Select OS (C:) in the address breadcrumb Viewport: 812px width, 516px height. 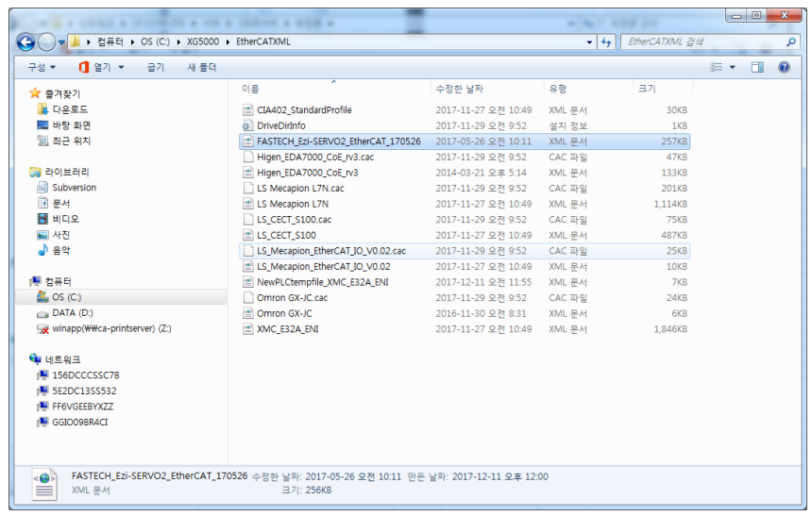155,42
